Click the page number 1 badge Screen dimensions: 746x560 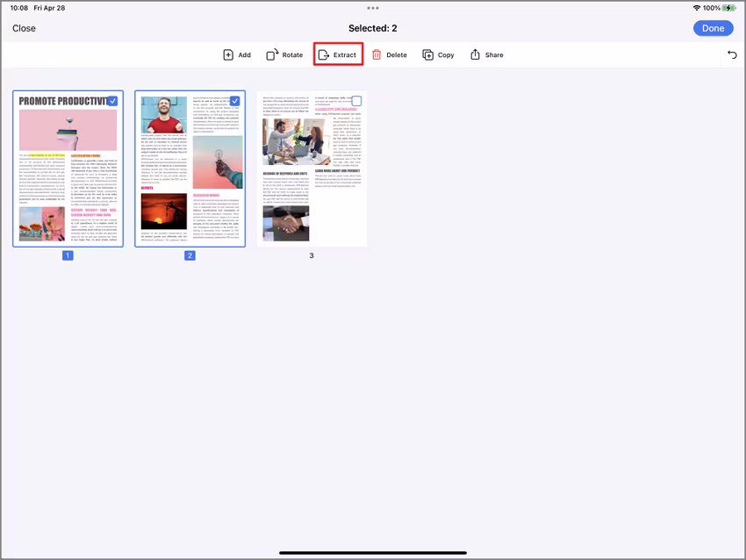click(x=68, y=255)
